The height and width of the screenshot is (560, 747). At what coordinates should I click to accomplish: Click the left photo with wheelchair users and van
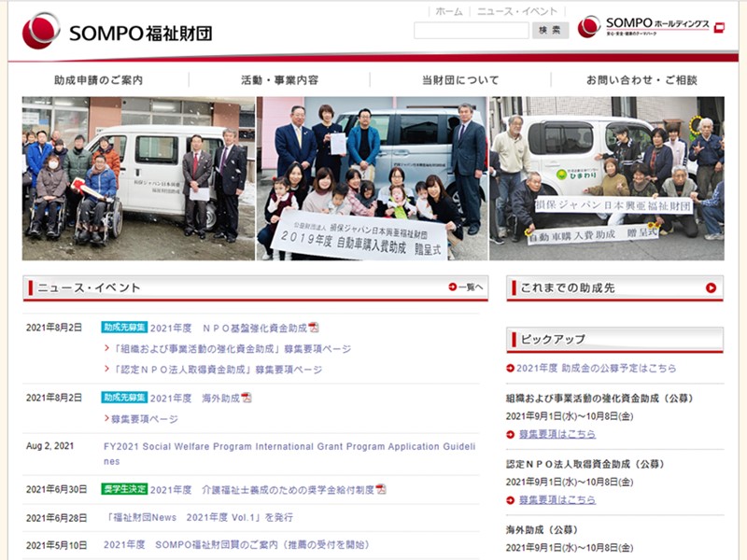pos(138,178)
